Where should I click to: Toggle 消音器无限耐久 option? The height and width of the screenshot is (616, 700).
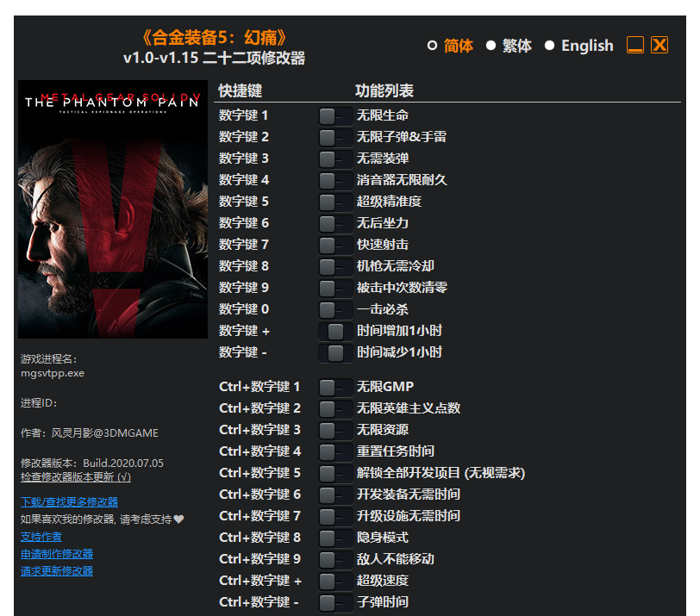(x=335, y=181)
